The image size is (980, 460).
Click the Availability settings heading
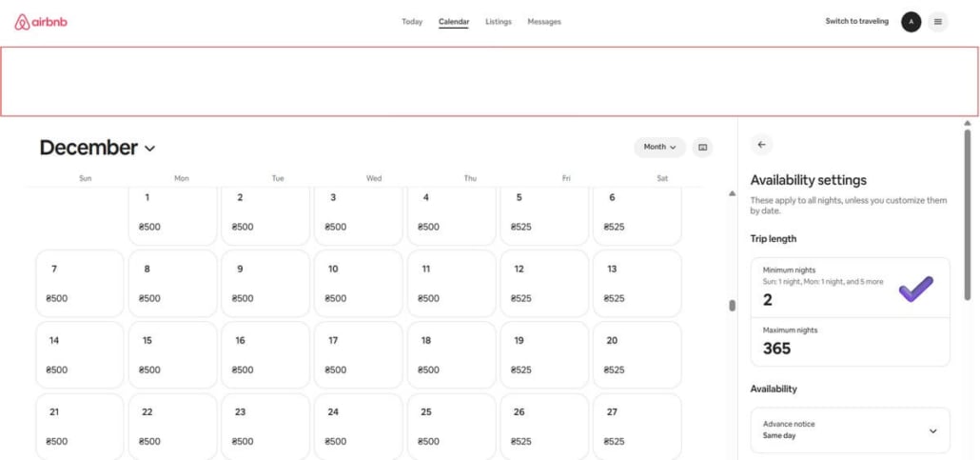click(808, 180)
